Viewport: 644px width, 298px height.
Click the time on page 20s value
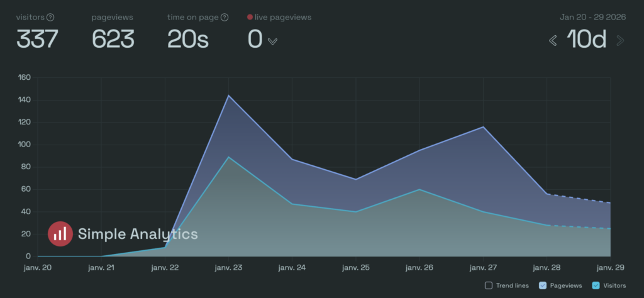187,40
